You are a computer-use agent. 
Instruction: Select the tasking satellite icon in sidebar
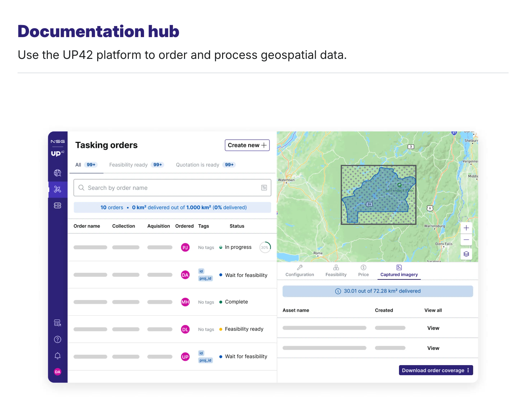click(58, 189)
